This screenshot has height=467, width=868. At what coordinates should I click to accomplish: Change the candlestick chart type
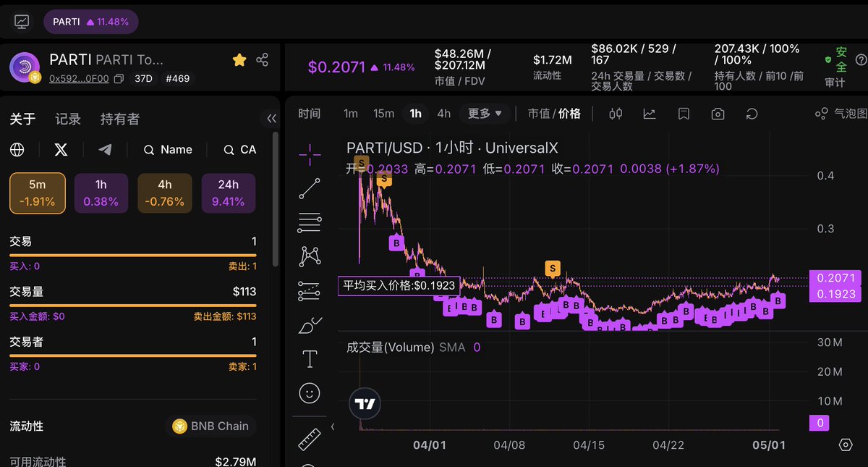point(616,114)
